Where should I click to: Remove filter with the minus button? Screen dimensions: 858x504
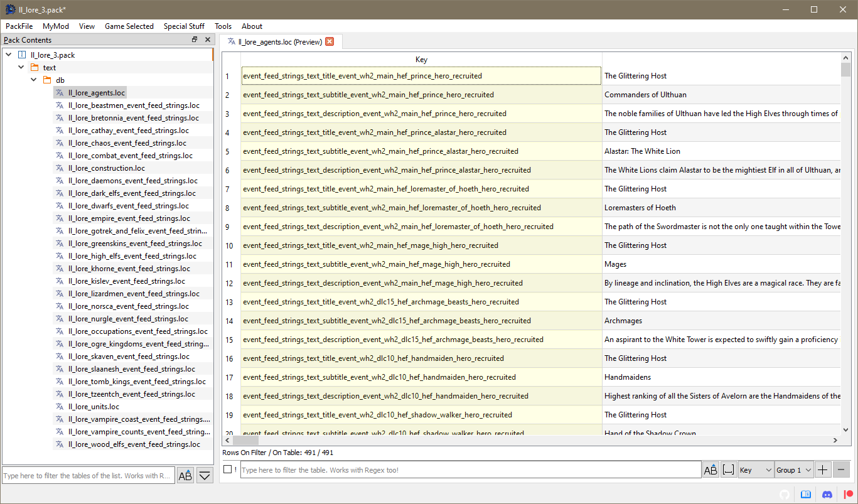click(x=842, y=469)
